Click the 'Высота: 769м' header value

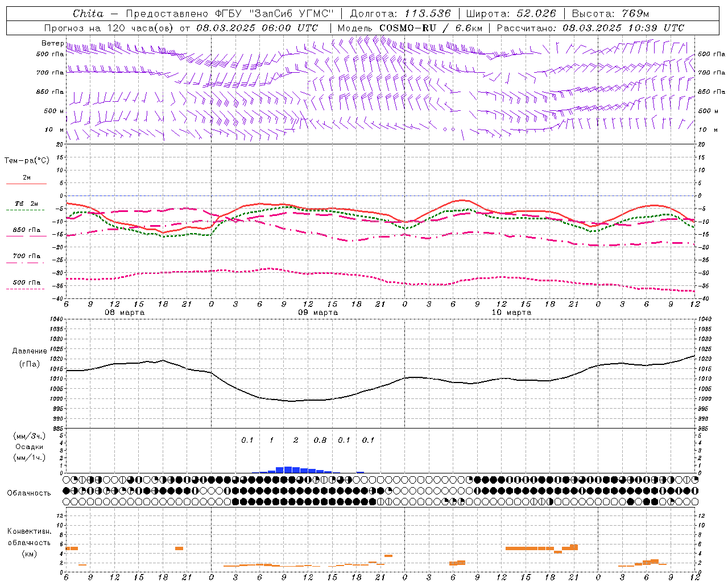[x=610, y=14]
